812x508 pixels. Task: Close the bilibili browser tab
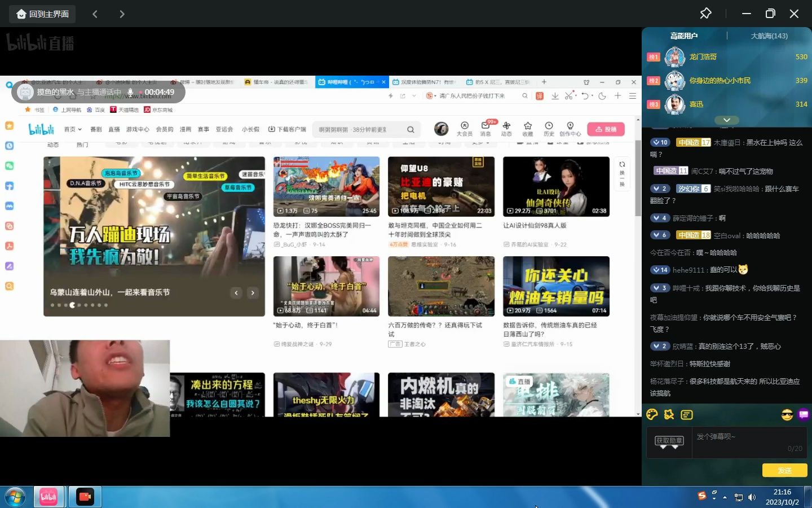click(384, 82)
